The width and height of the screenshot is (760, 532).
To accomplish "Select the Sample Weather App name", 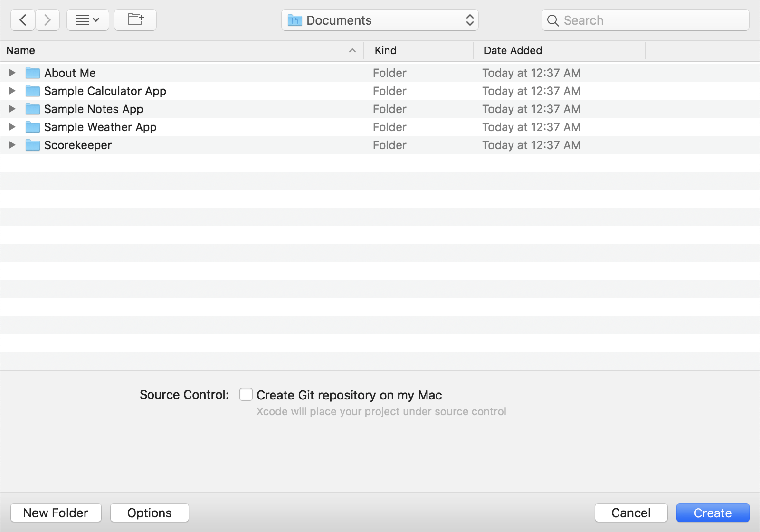I will [100, 127].
